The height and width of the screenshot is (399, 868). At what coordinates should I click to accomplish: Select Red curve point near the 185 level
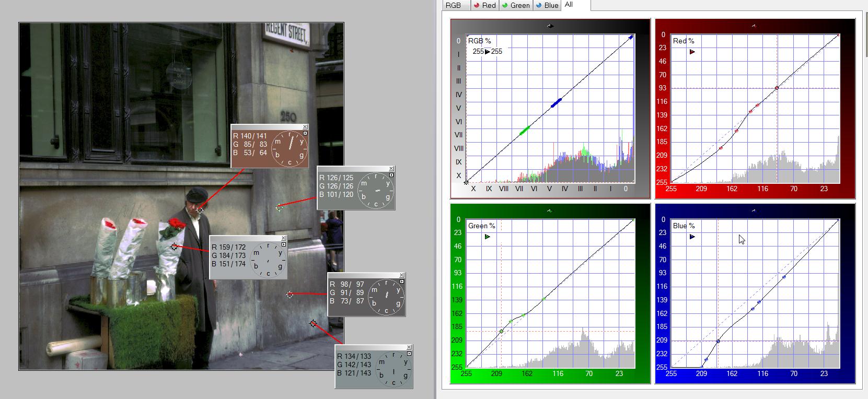pyautogui.click(x=721, y=148)
